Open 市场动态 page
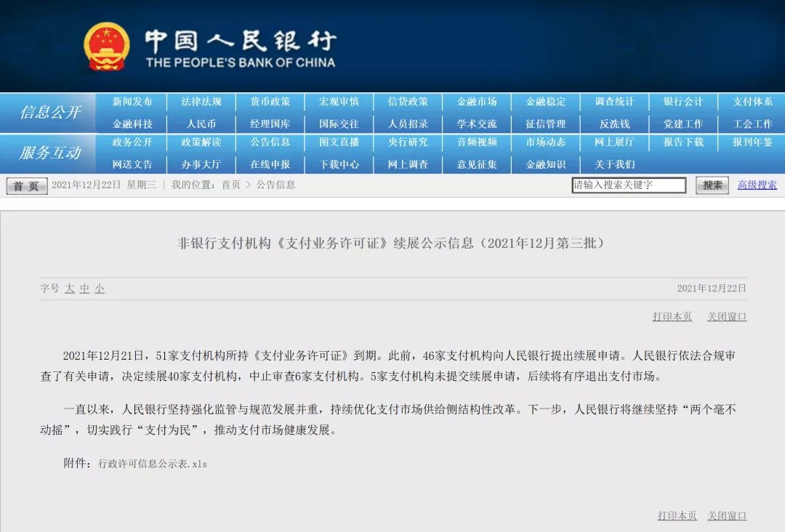The height and width of the screenshot is (532, 785). 546,142
